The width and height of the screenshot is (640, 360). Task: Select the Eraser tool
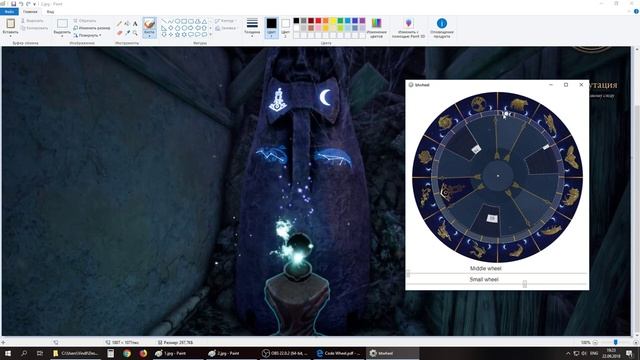click(119, 32)
